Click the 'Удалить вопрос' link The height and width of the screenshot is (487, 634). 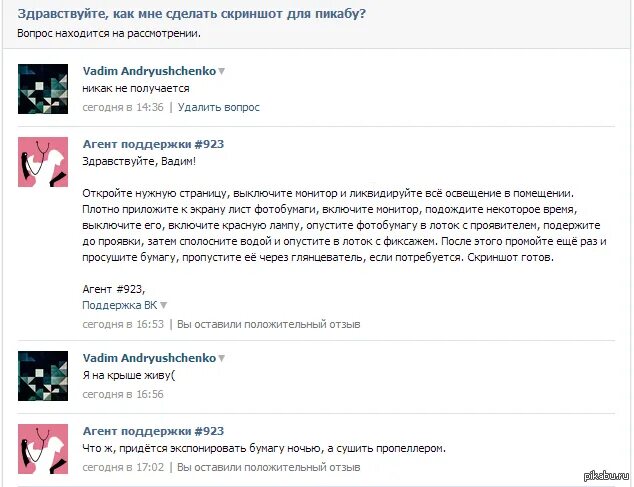(218, 107)
